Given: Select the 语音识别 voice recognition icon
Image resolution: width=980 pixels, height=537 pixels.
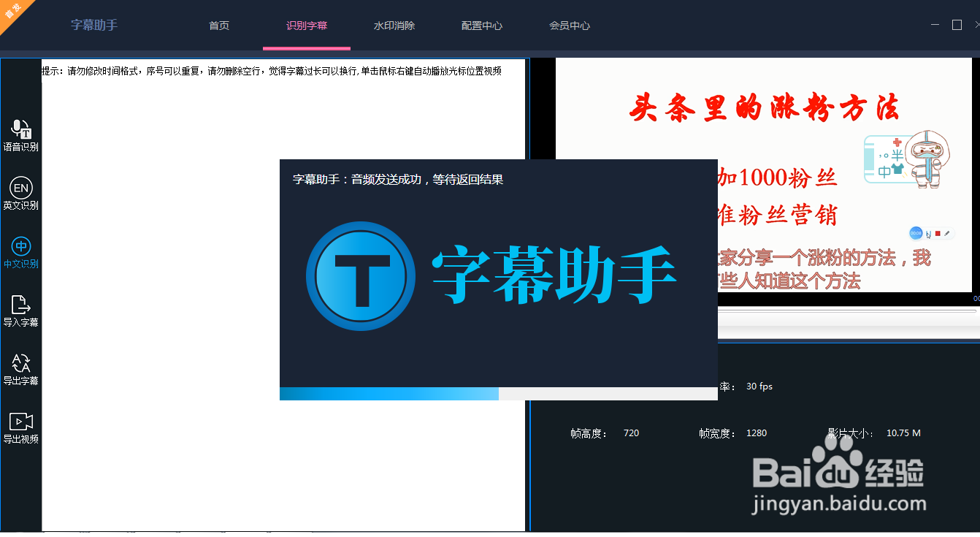Looking at the screenshot, I should coord(21,129).
